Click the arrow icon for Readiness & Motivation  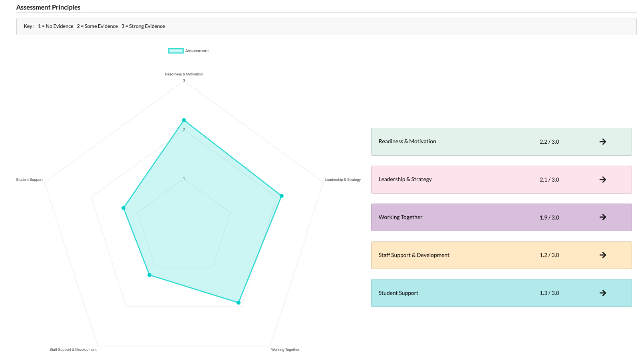tap(602, 142)
